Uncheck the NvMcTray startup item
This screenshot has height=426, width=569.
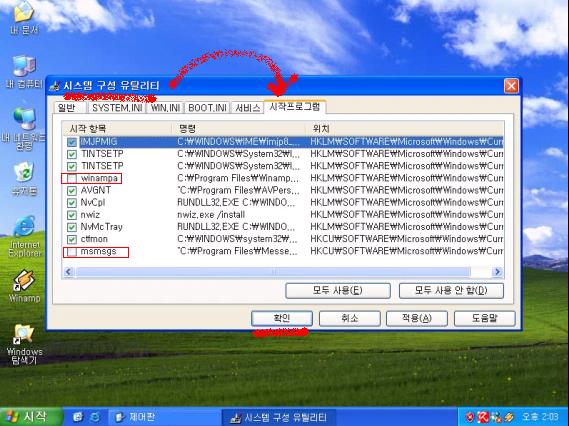click(x=72, y=227)
